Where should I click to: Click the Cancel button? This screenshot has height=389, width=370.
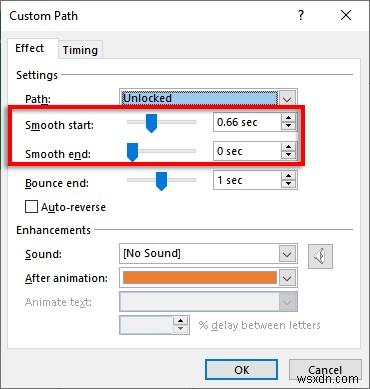[325, 370]
